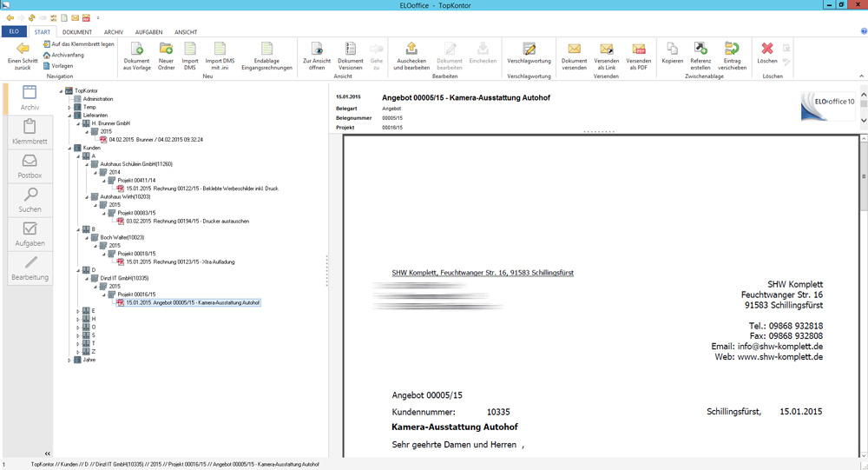Image resolution: width=868 pixels, height=470 pixels.
Task: Open the Archiv sidebar section
Action: point(30,99)
